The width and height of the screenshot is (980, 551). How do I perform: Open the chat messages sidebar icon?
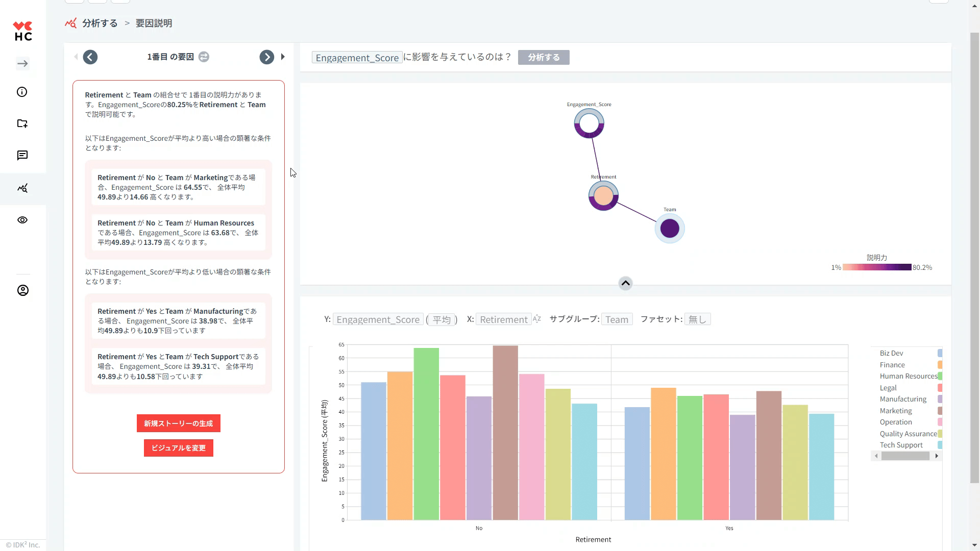coord(22,156)
